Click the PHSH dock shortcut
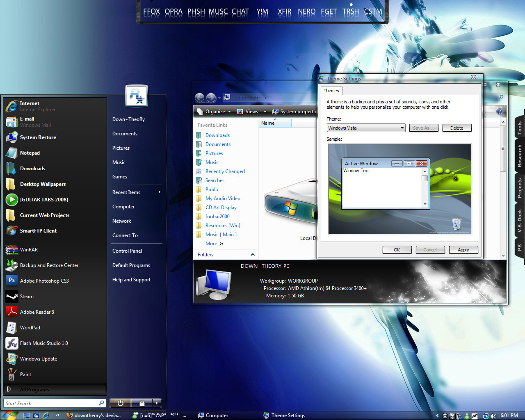525x420 pixels. [x=196, y=12]
